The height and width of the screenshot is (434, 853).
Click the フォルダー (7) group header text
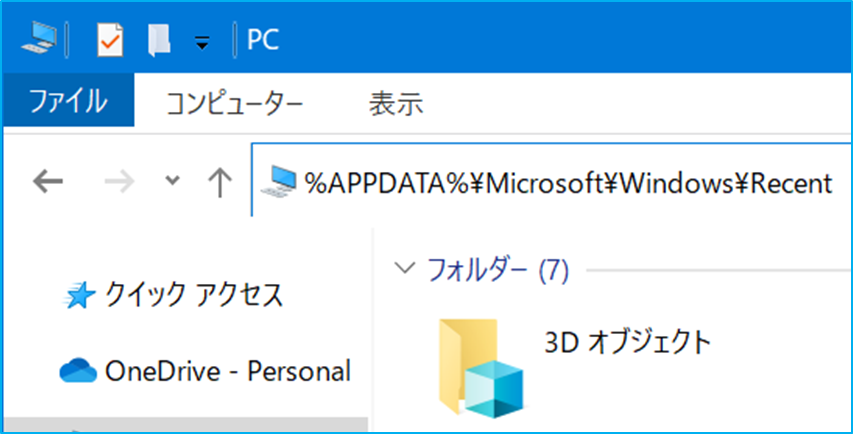tap(498, 268)
